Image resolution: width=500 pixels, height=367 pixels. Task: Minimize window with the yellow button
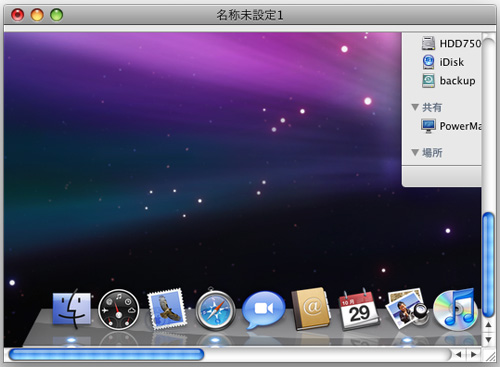click(x=37, y=15)
